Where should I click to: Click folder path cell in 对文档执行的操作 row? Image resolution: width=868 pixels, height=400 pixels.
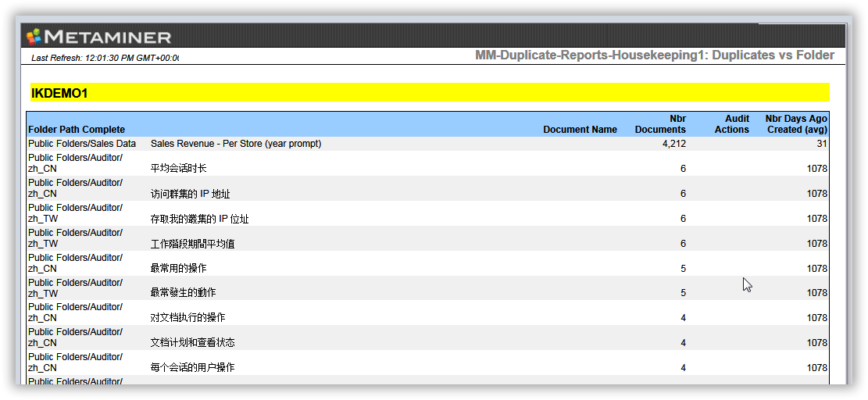(75, 312)
